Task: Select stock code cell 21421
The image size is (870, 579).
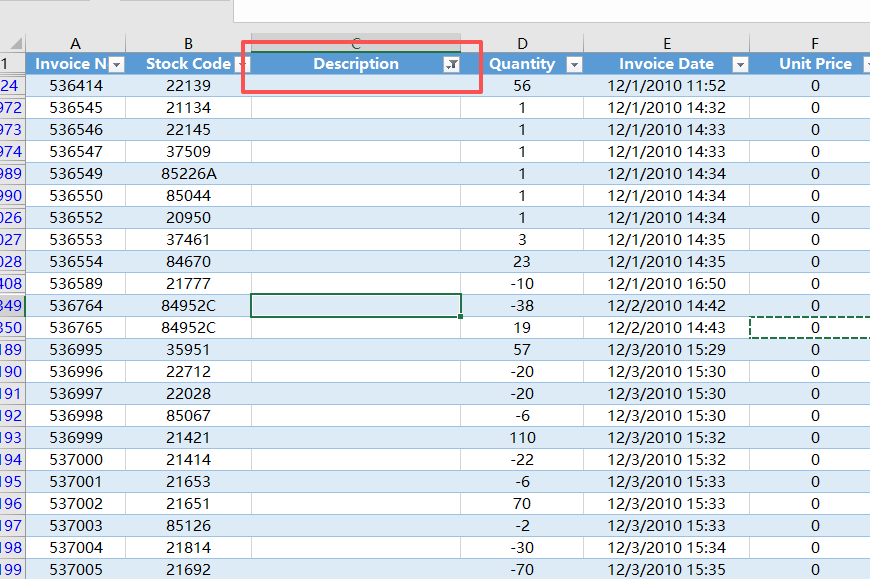Action: pyautogui.click(x=188, y=438)
